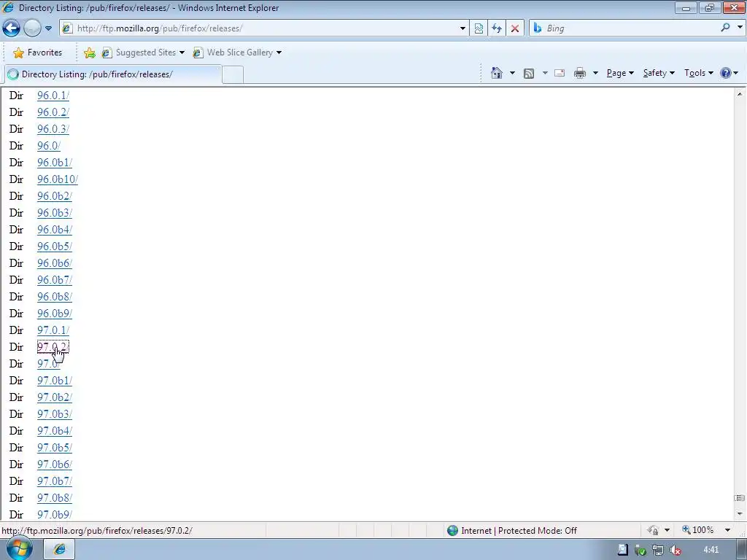
Task: Open the Tools menu
Action: (698, 73)
